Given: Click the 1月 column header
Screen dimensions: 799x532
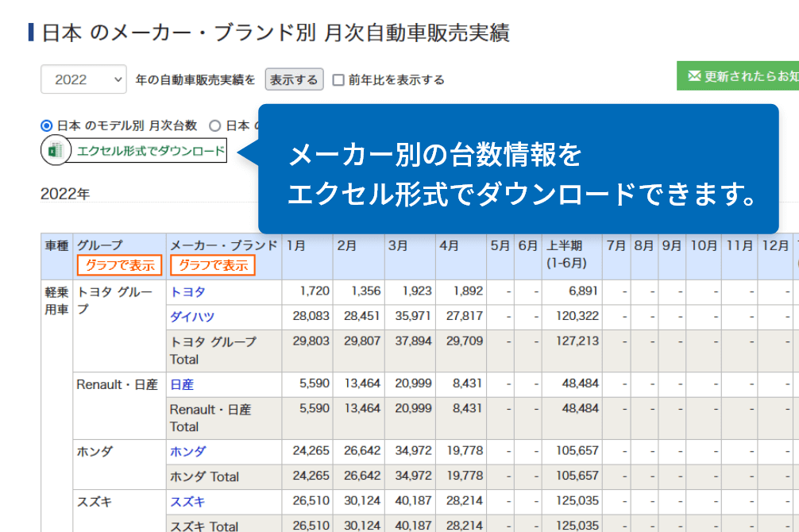Looking at the screenshot, I should 307,256.
